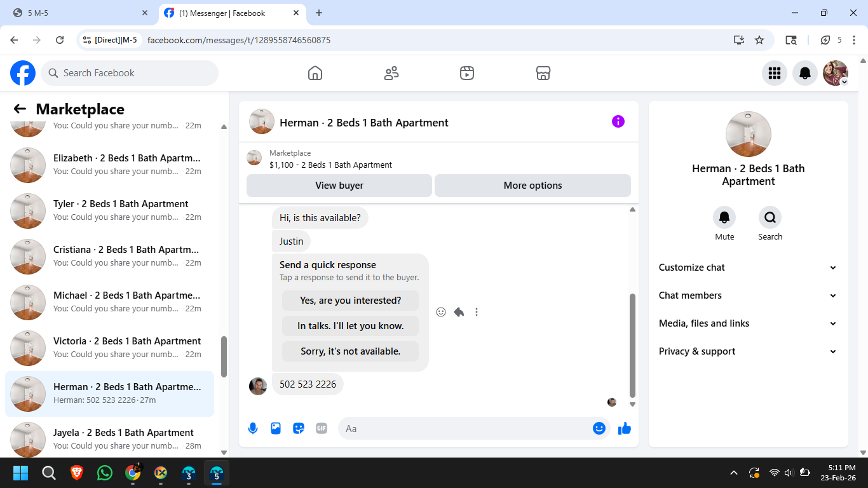This screenshot has height=488, width=868.
Task: Open the system tray hidden icons chevron
Action: click(x=734, y=473)
